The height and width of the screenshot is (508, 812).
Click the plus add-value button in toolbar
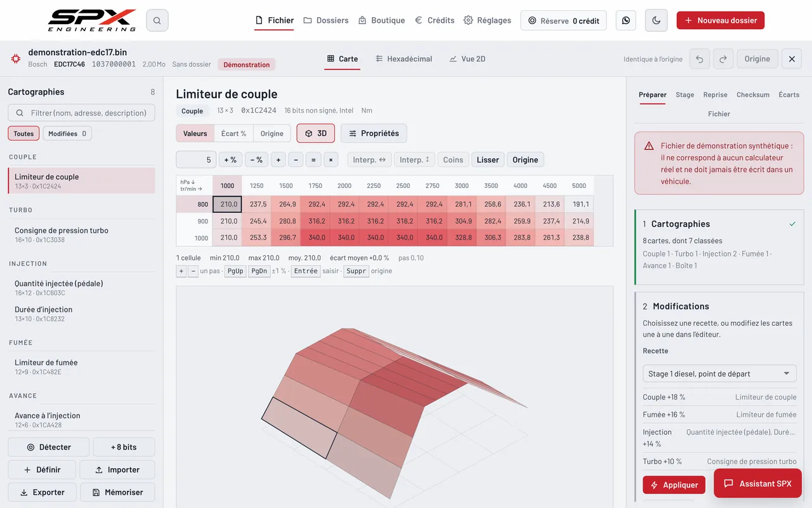278,160
